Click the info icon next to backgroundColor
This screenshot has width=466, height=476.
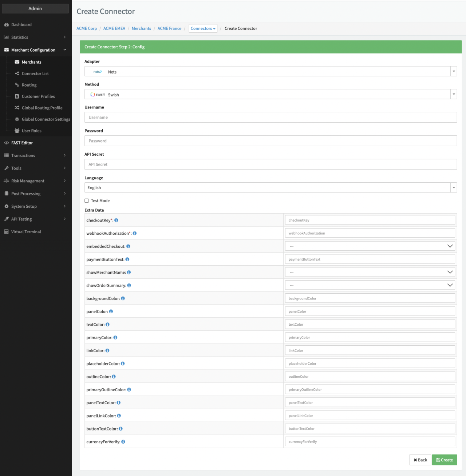pos(123,298)
